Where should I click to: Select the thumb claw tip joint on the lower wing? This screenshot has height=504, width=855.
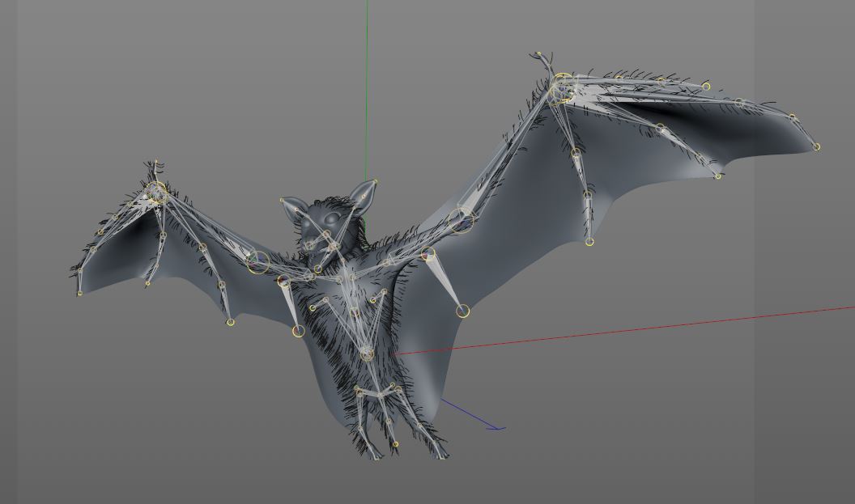(156, 161)
